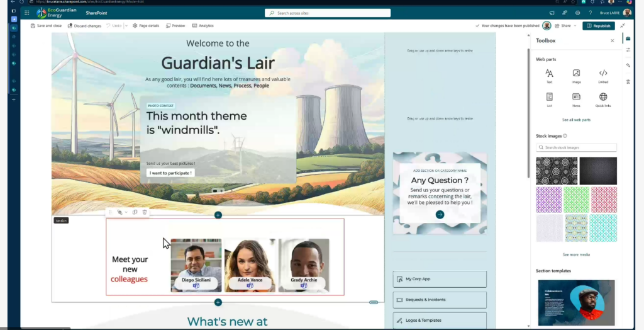Select the Toolbox briefcase icon in side rail

(628, 38)
